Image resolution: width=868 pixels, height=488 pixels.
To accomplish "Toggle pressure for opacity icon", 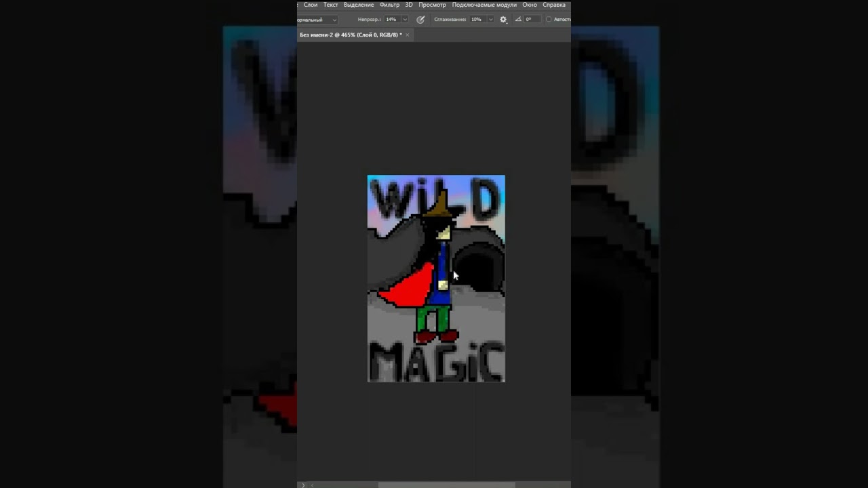I will (x=420, y=20).
